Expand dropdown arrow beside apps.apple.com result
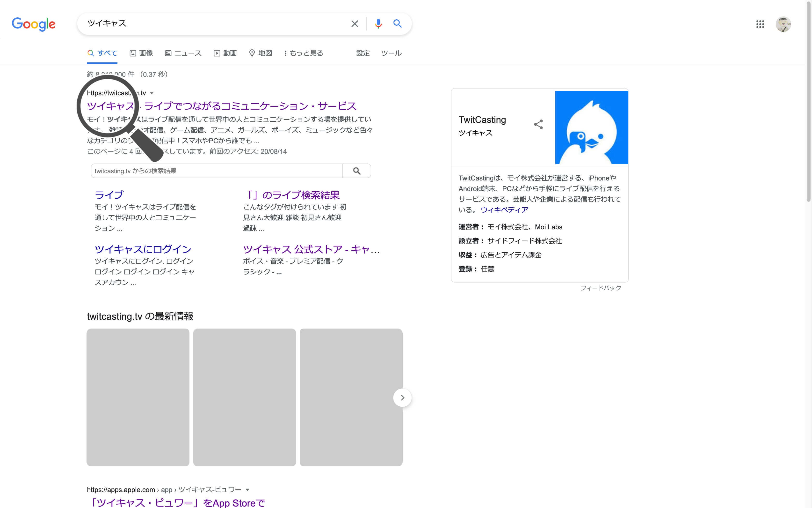 (x=247, y=490)
